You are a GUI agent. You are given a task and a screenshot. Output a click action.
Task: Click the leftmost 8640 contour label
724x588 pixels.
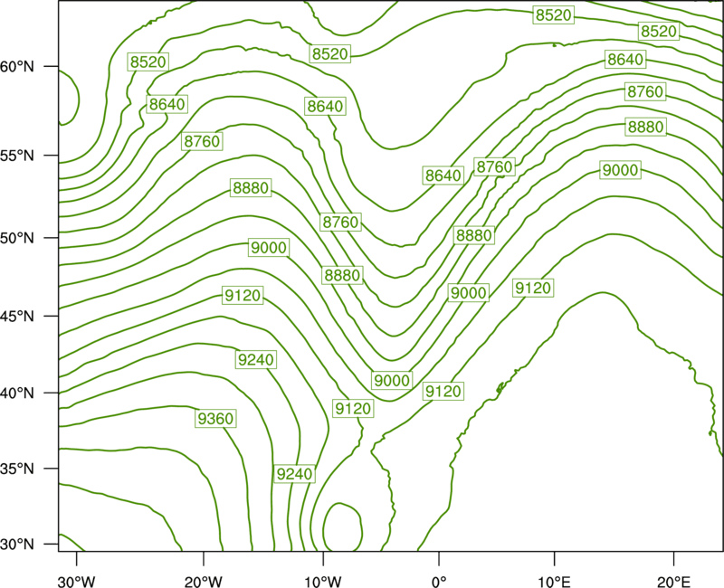point(167,104)
